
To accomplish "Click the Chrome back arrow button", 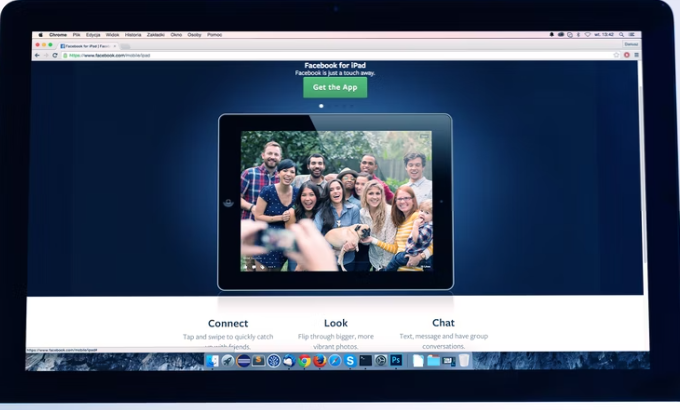I will [x=38, y=55].
